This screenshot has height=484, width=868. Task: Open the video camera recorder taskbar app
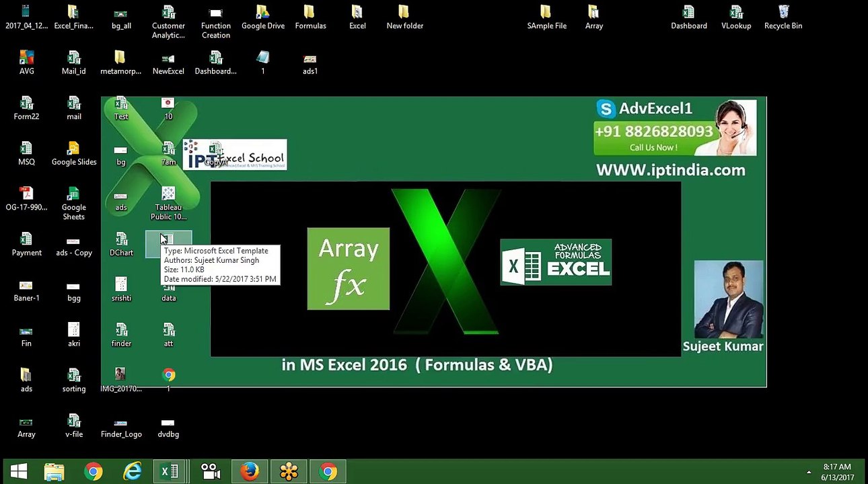[x=211, y=472]
